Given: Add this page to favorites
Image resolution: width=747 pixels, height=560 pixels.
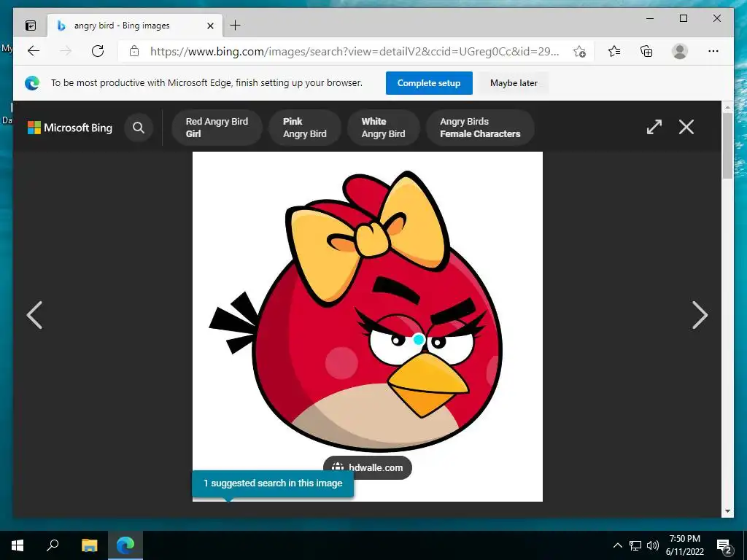Looking at the screenshot, I should pyautogui.click(x=579, y=52).
